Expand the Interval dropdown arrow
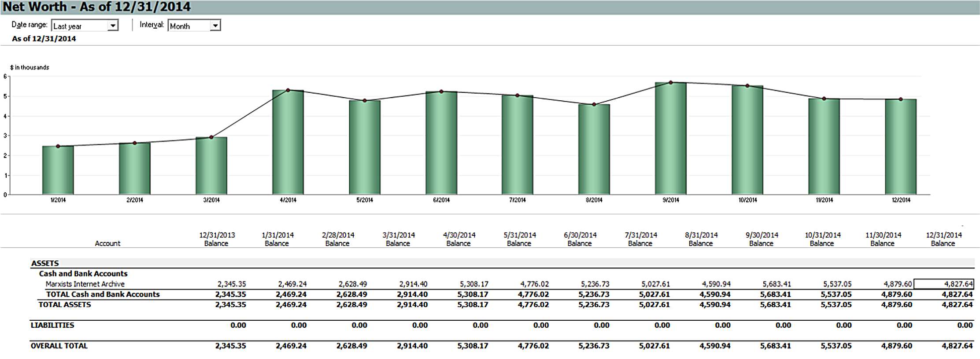The image size is (980, 359). pos(215,26)
